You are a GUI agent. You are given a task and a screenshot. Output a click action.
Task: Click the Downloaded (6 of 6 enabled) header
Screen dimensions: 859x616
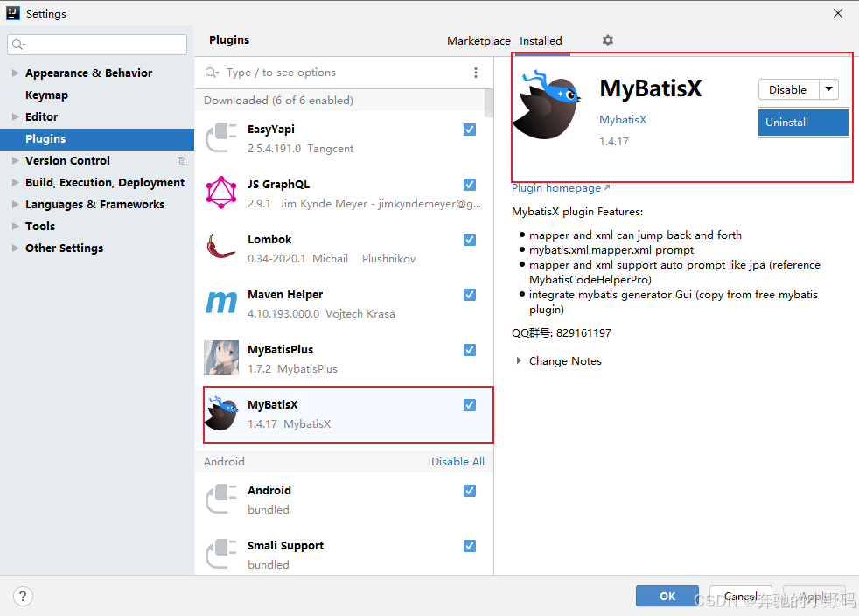tap(278, 101)
